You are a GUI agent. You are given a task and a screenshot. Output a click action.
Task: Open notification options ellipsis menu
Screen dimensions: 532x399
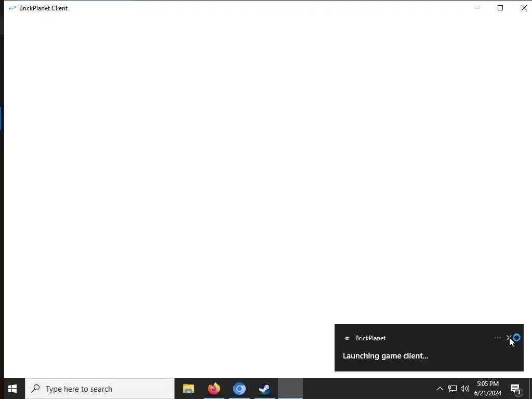pyautogui.click(x=497, y=338)
